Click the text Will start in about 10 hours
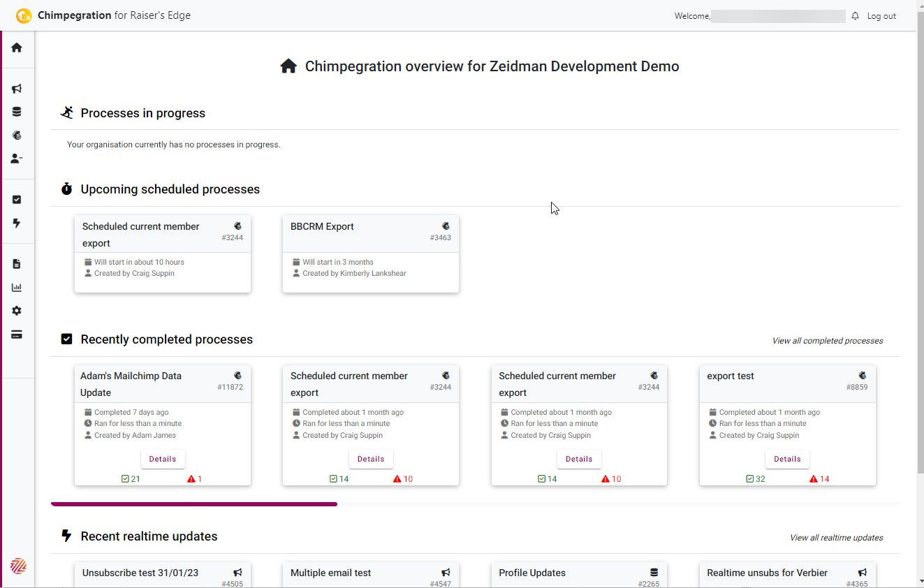The width and height of the screenshot is (924, 588). 140,263
